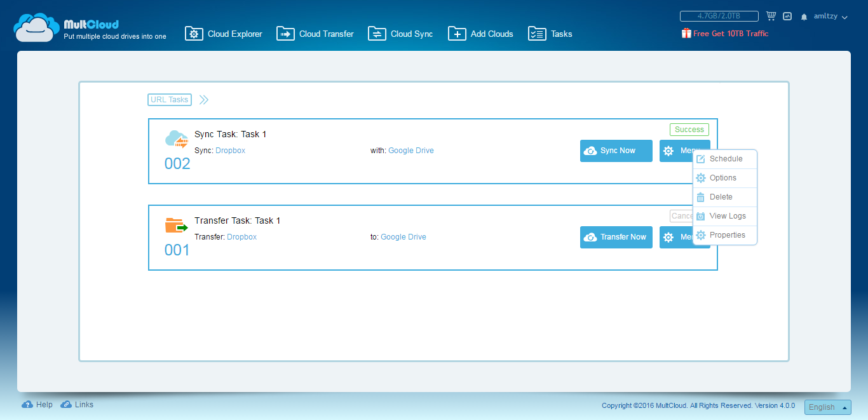Screen dimensions: 868x420
Task: Click the Links cloud icon in the footer
Action: tap(66, 405)
